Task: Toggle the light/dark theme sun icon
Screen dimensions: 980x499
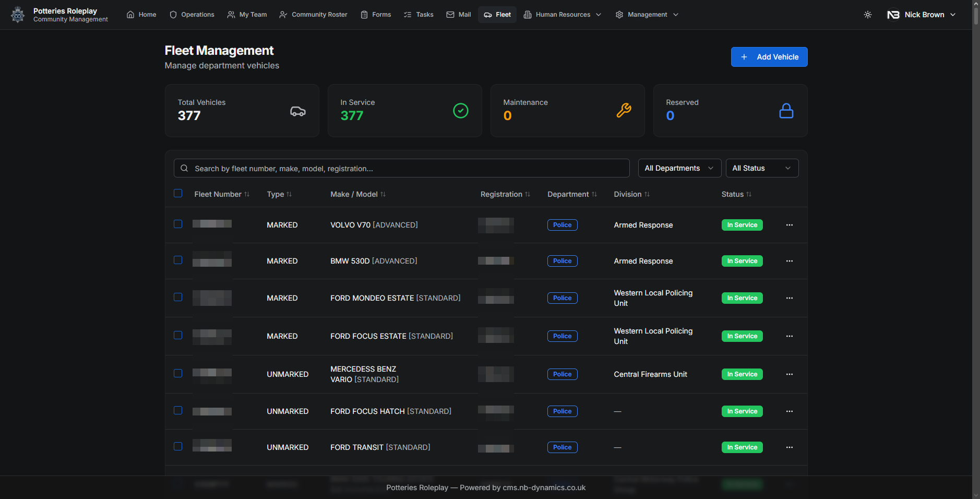Action: [868, 15]
